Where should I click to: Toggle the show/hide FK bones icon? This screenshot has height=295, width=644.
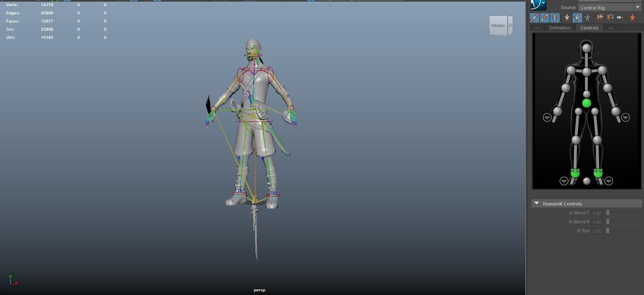click(545, 18)
